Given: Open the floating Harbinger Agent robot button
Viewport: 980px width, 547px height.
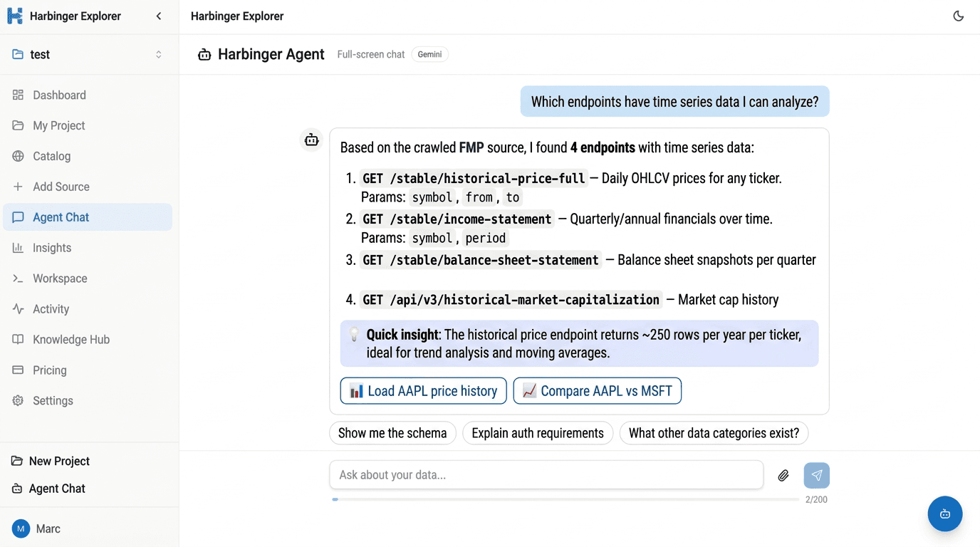Looking at the screenshot, I should point(944,514).
